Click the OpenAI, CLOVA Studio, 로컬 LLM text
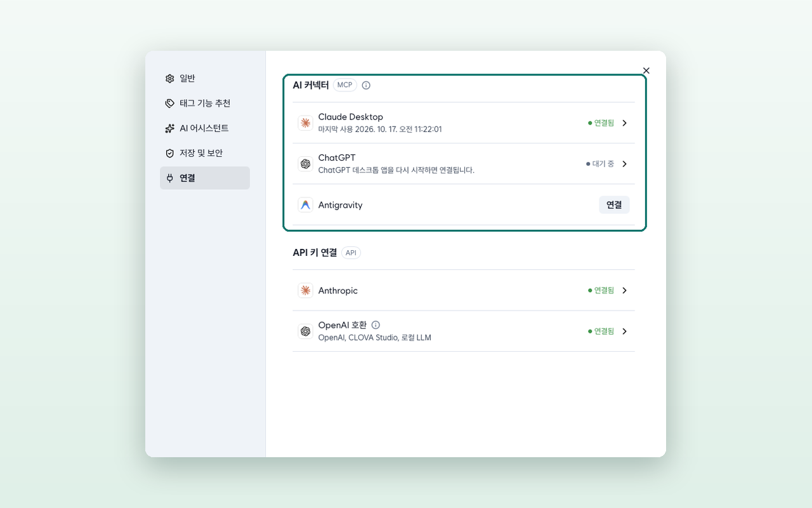 tap(375, 338)
